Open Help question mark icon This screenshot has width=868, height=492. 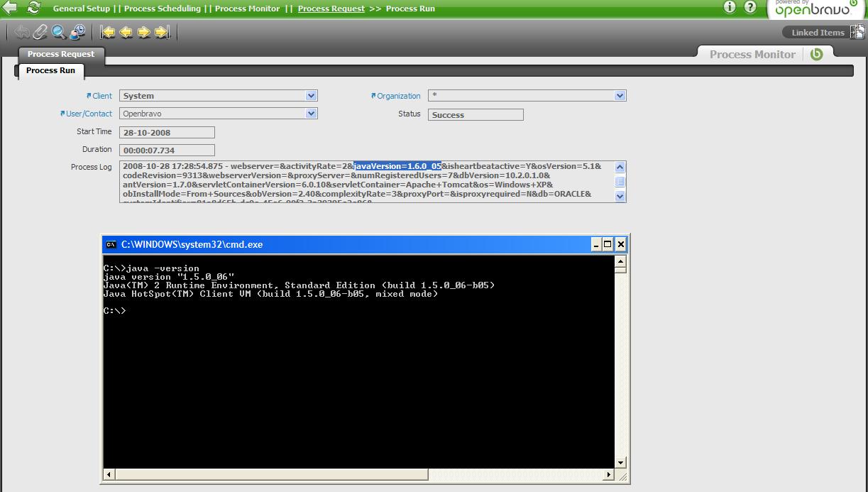[750, 7]
